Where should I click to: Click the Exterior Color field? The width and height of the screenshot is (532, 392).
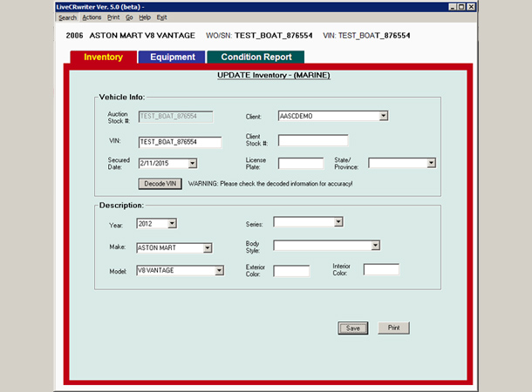click(291, 271)
